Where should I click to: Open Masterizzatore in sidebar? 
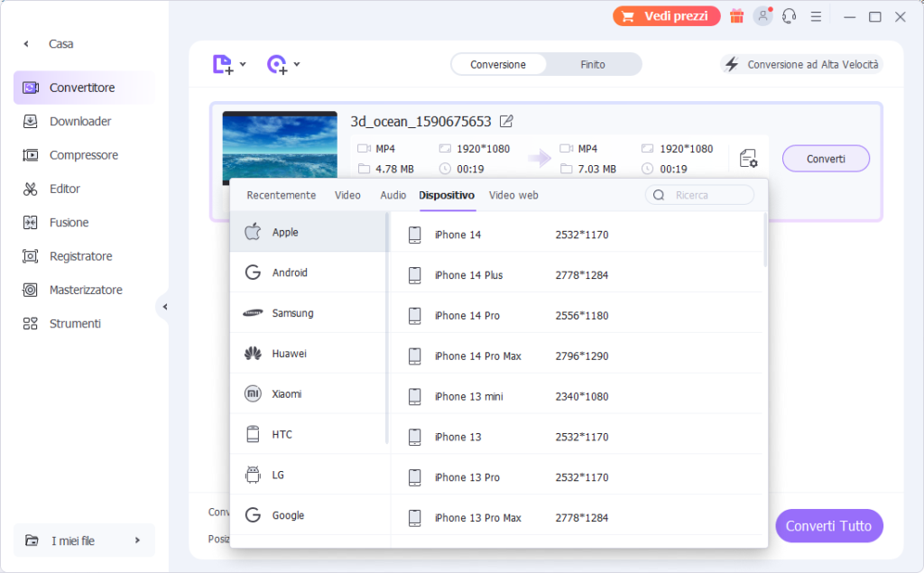coord(84,290)
